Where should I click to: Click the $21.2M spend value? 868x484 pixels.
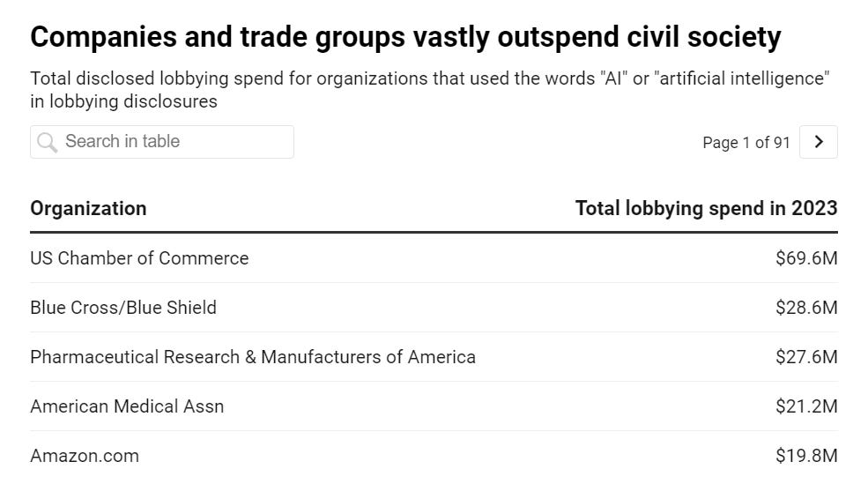tap(805, 406)
